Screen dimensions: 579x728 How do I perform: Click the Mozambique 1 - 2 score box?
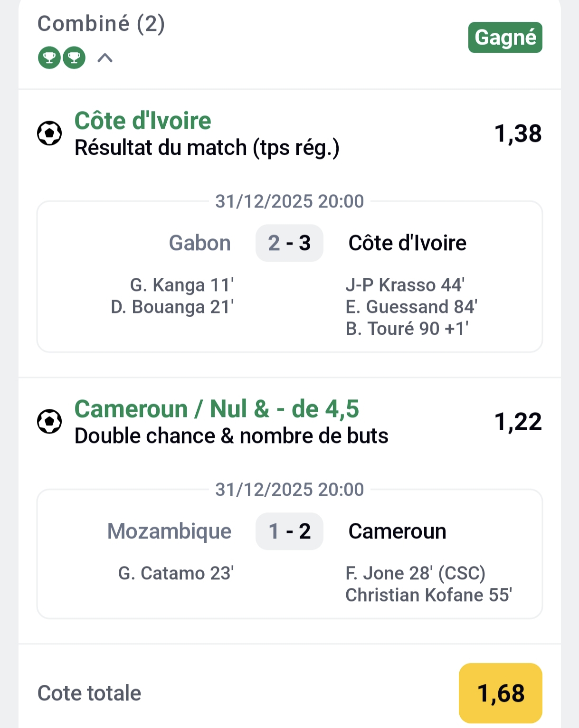coord(289,531)
